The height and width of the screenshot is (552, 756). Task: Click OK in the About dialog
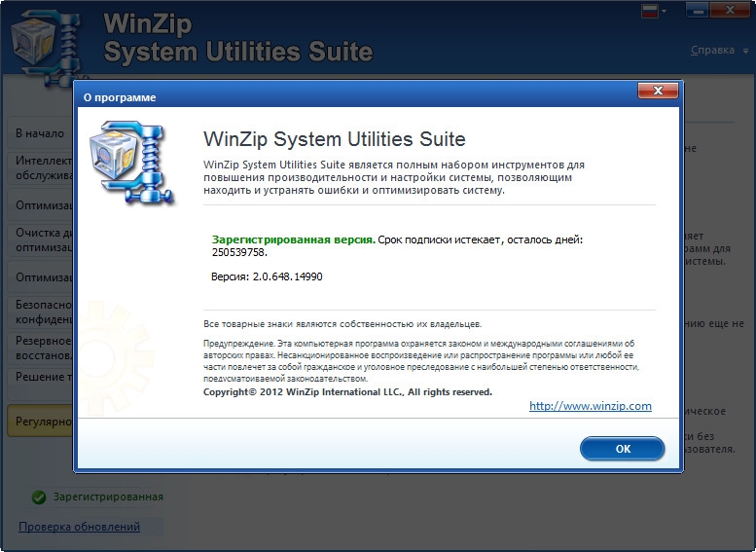(x=622, y=449)
